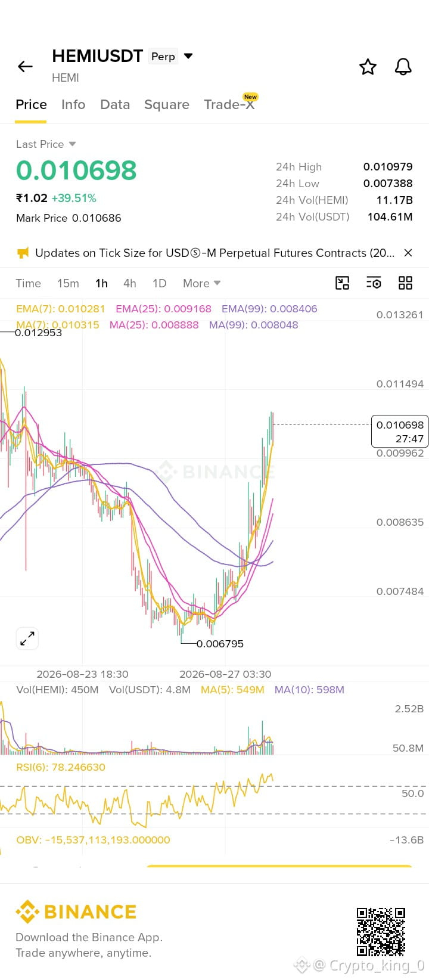Tap the 24h High value 0.010979
Image resolution: width=429 pixels, height=980 pixels.
pyautogui.click(x=388, y=167)
